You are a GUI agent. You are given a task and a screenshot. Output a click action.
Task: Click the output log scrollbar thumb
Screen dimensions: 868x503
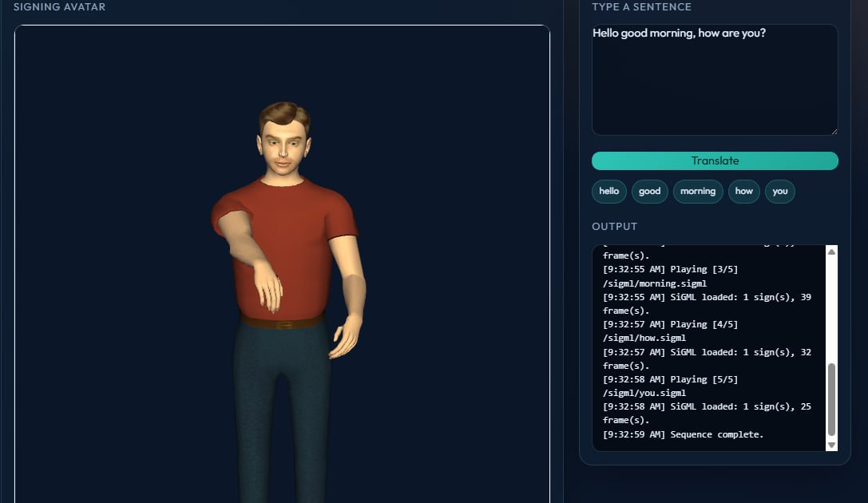(831, 399)
